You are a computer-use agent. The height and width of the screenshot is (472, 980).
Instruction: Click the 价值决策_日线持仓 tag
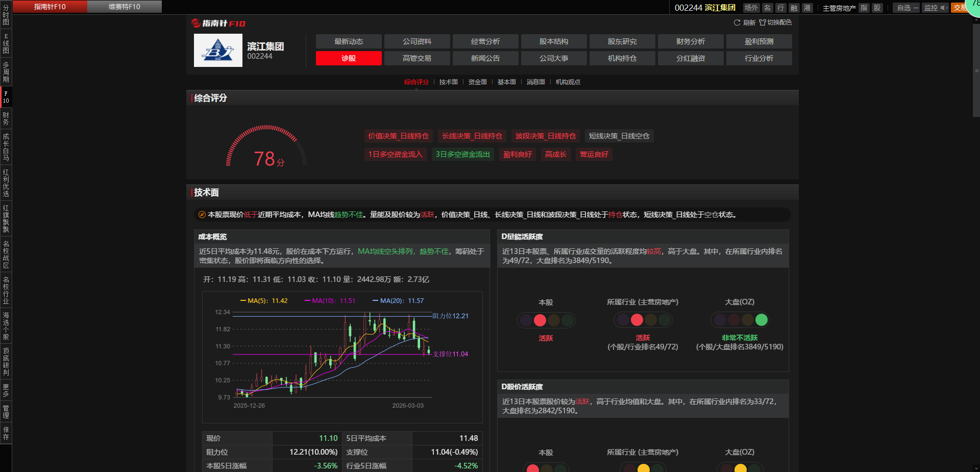click(x=399, y=136)
